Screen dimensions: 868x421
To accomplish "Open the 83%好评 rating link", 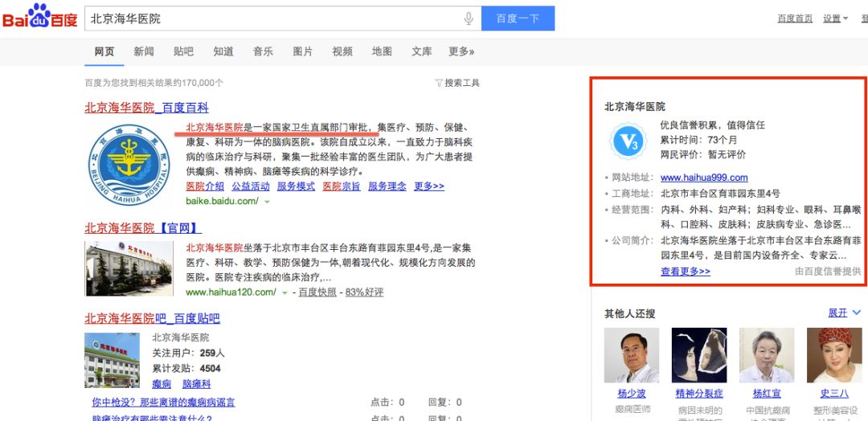I will pos(364,292).
